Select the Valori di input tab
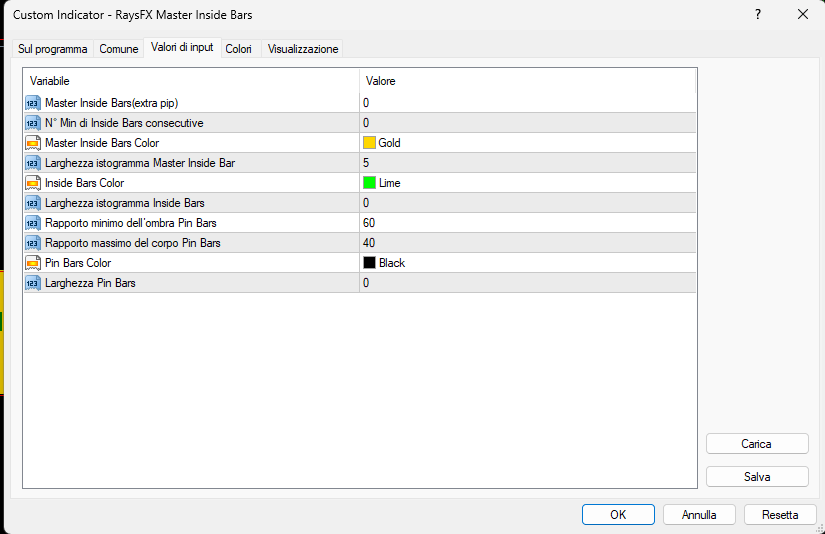Screen dimensions: 825x534 [182, 47]
